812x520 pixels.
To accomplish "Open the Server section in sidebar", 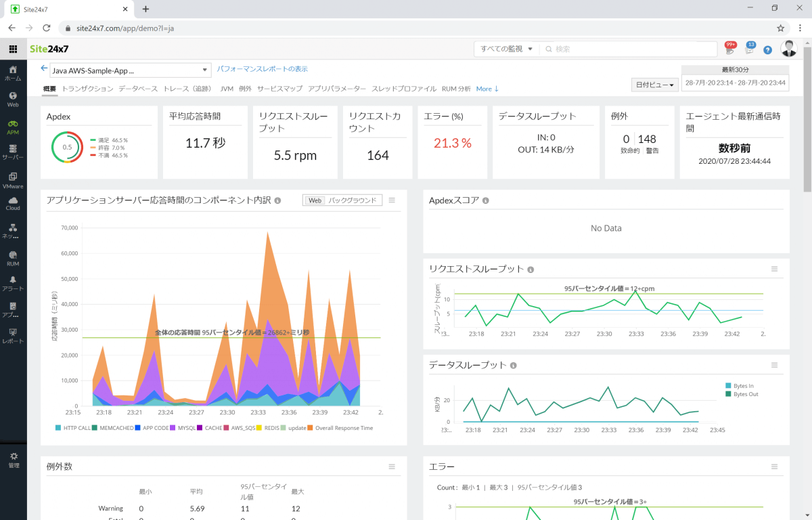I will pyautogui.click(x=13, y=152).
